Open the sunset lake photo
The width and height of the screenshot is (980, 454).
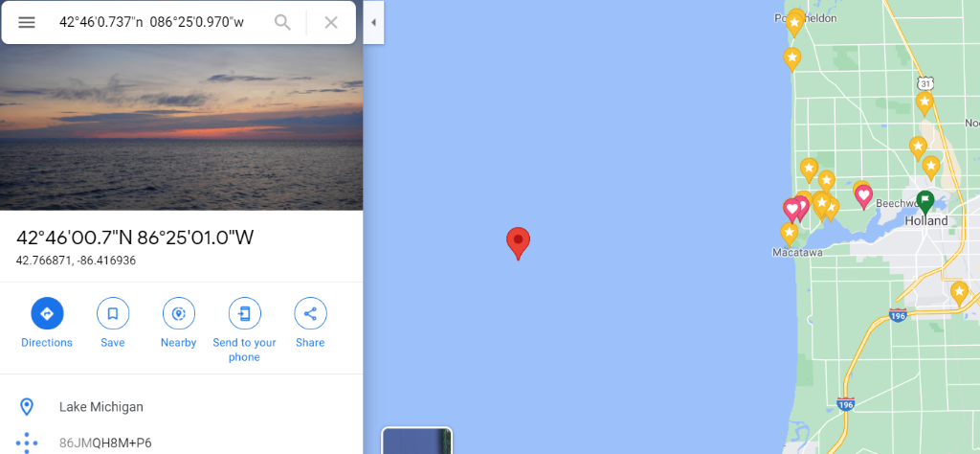click(x=181, y=127)
